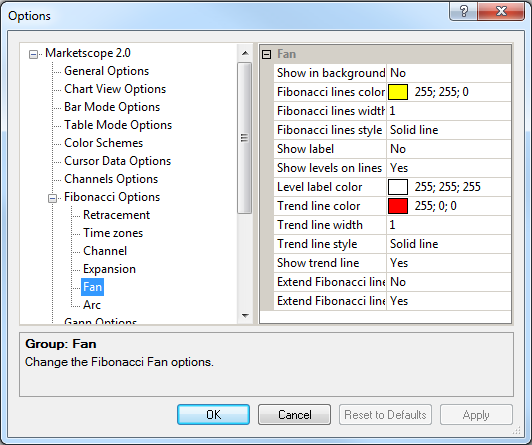
Task: Click the tree scrollbar down arrow
Action: (x=245, y=315)
